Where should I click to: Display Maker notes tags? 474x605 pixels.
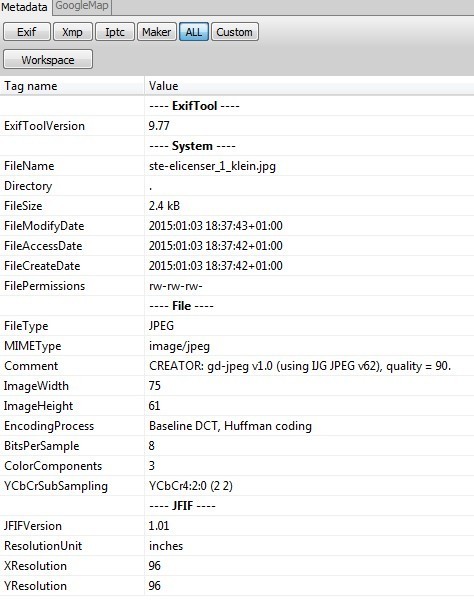pyautogui.click(x=156, y=32)
